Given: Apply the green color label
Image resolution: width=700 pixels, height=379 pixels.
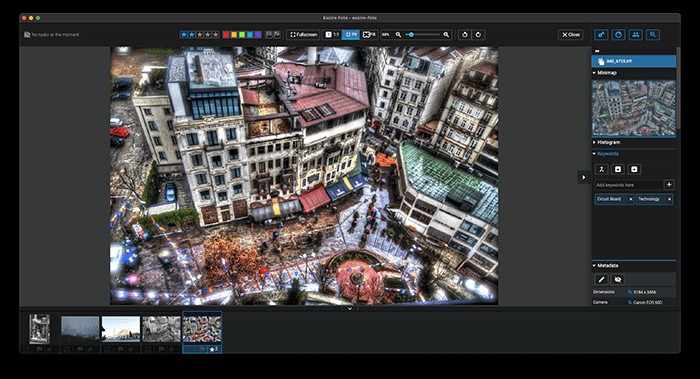Looking at the screenshot, I should [242, 35].
